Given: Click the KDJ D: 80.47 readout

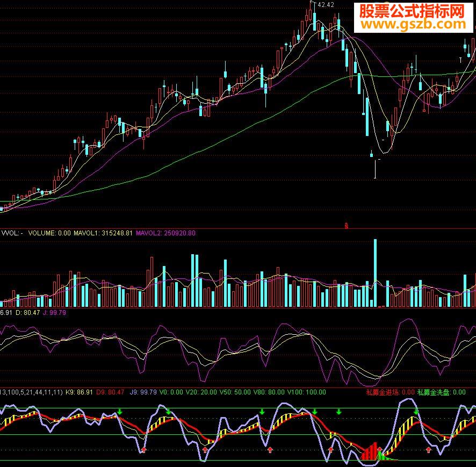Looking at the screenshot, I should tap(27, 312).
